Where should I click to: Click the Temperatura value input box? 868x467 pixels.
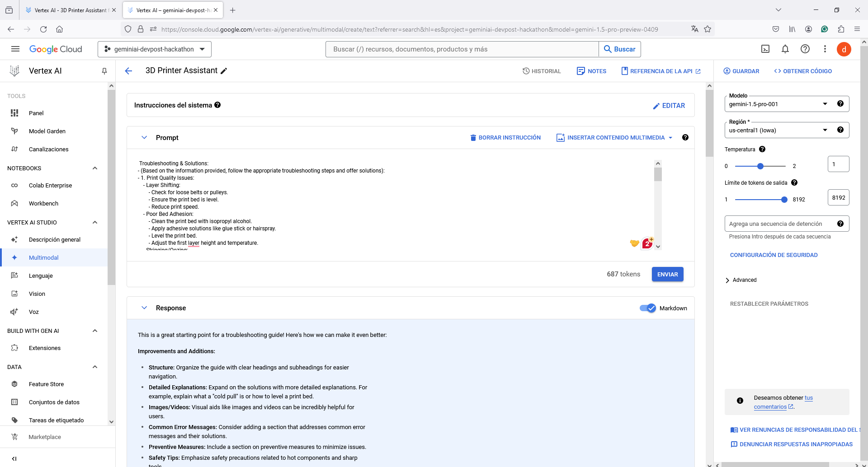pos(838,164)
